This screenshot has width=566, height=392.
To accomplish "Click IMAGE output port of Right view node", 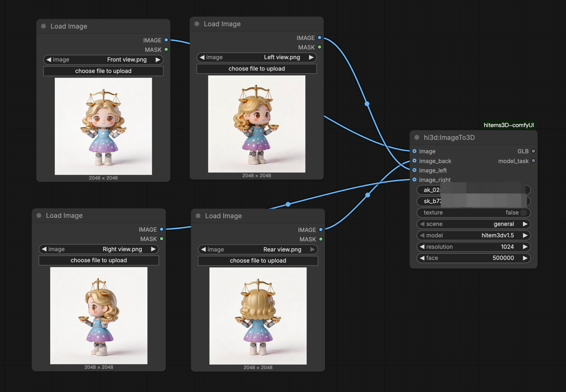I will (x=162, y=230).
